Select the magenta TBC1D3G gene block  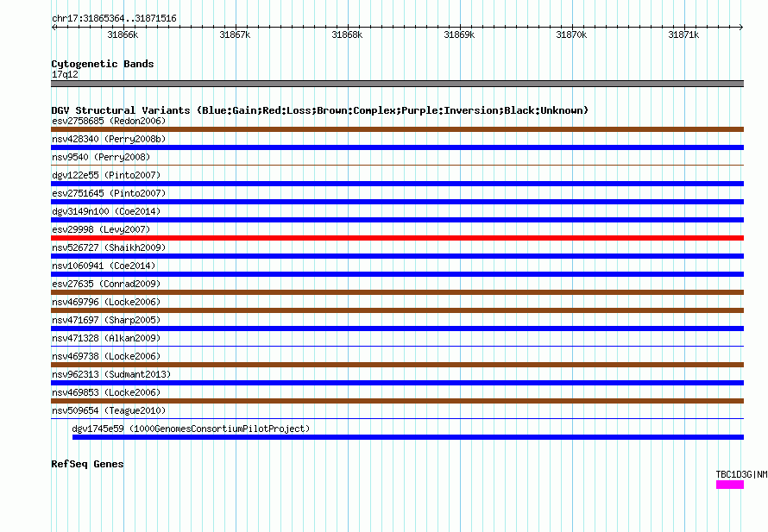(x=730, y=485)
